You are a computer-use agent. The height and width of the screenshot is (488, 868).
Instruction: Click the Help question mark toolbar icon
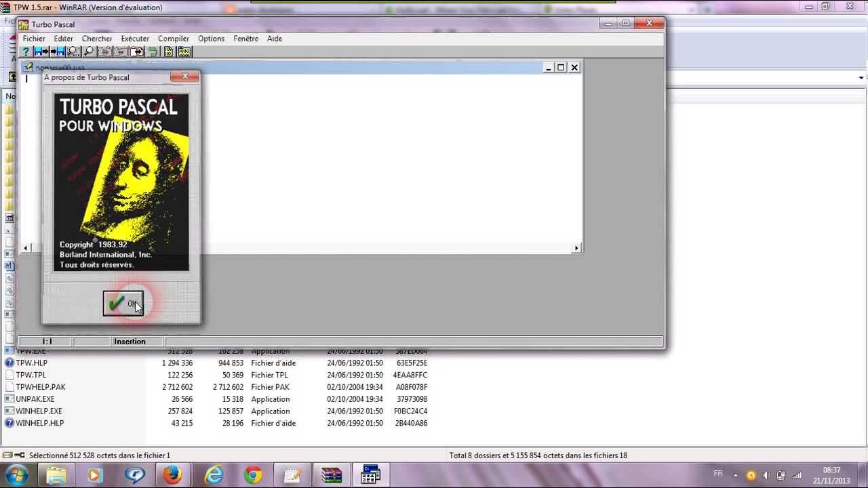(x=26, y=52)
